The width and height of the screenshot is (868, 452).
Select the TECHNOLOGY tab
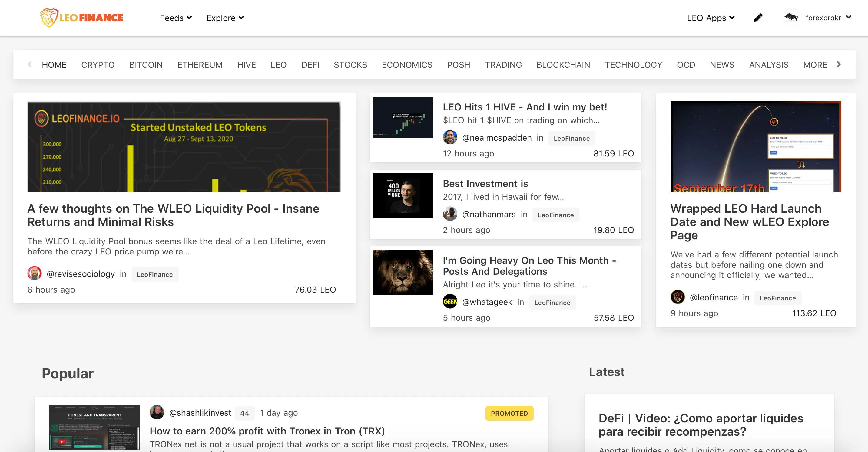[x=633, y=65]
